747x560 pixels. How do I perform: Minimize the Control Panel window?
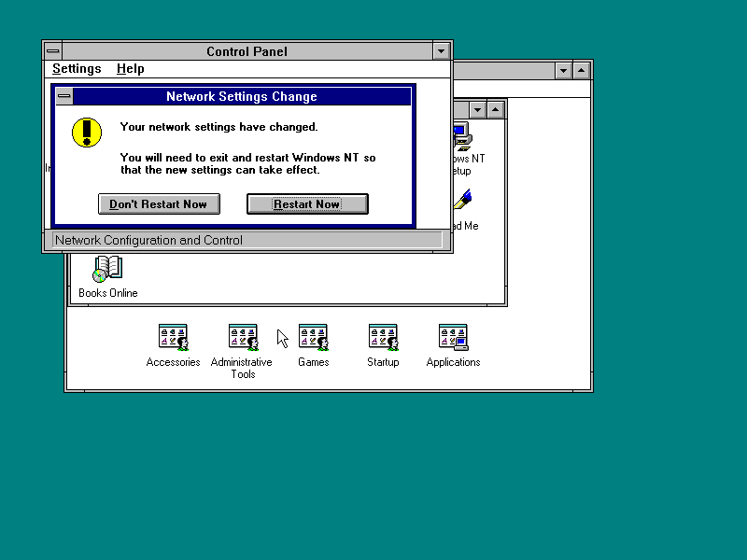coord(441,51)
